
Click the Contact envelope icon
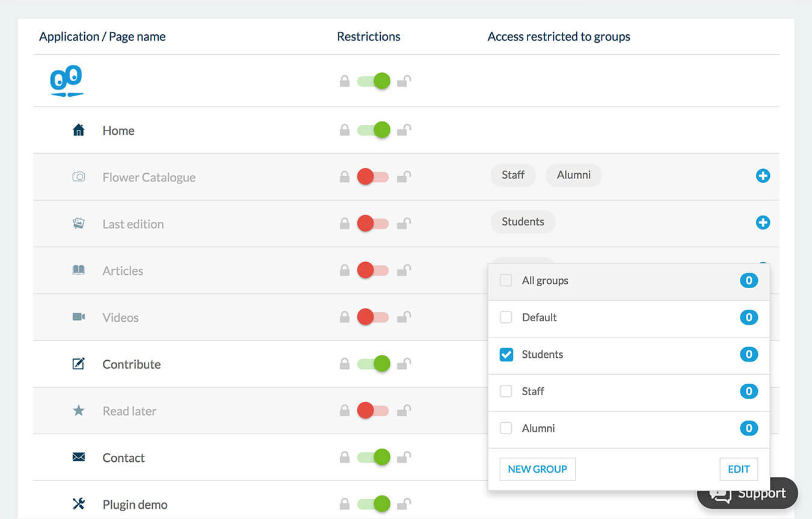coord(78,458)
